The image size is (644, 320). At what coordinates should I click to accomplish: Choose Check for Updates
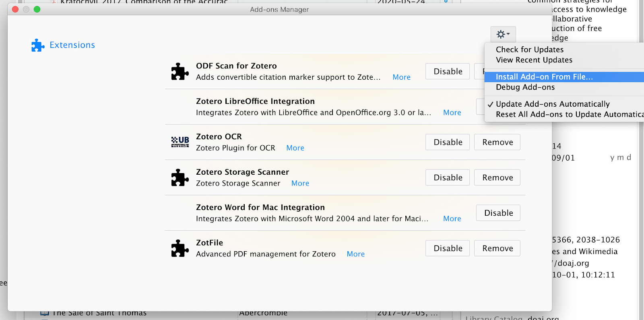pyautogui.click(x=529, y=50)
